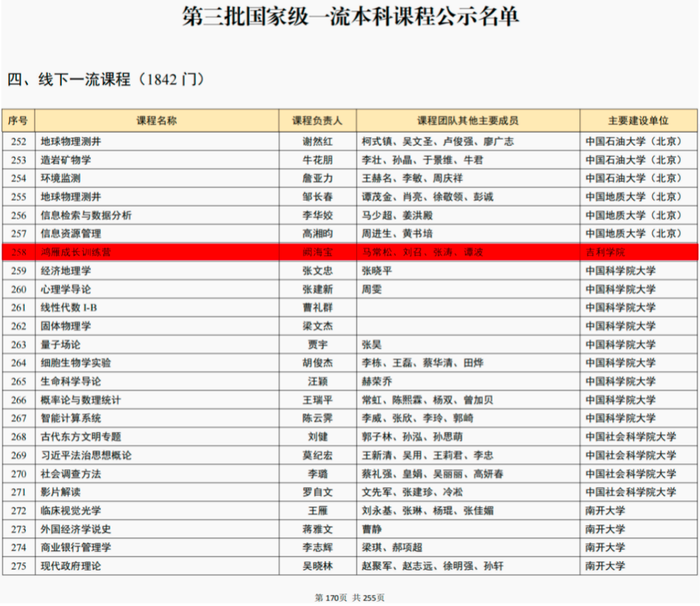700x606 pixels.
Task: Select course name 影片解读
Action: pyautogui.click(x=61, y=493)
